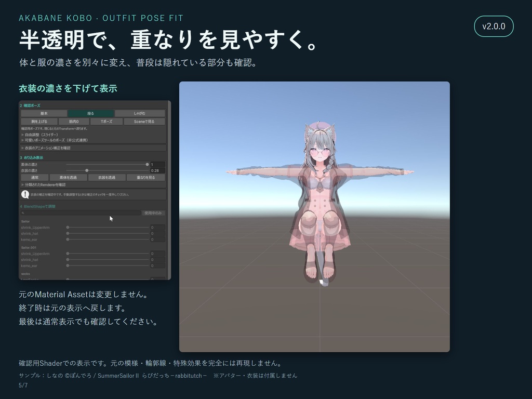This screenshot has width=532, height=399.
Task: Adjust Sailor kemo_ear slider
Action: (x=108, y=240)
